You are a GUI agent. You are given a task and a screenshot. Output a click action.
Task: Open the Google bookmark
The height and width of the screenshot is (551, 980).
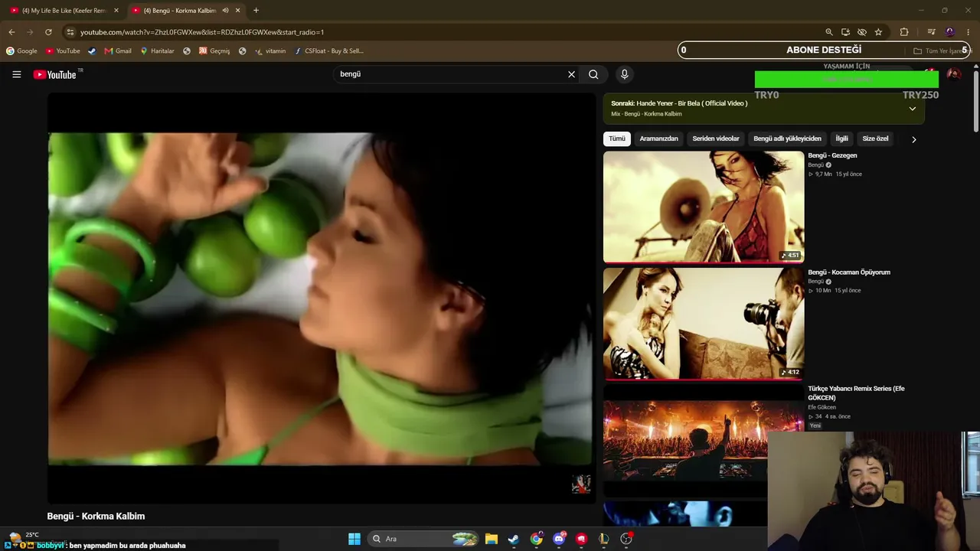tap(21, 51)
